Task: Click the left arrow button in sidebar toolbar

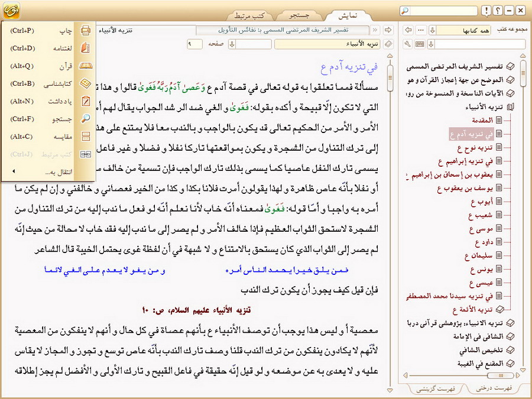Action: pyautogui.click(x=408, y=30)
